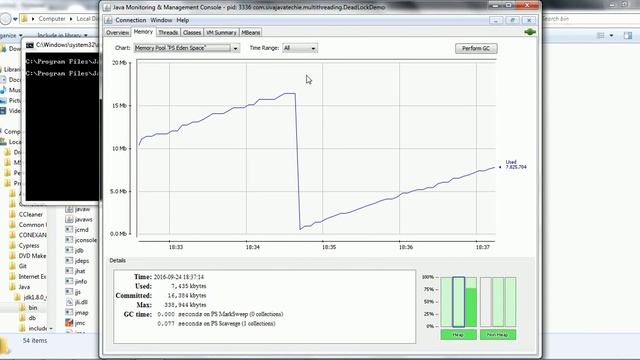Viewport: 640px width, 360px height.
Task: Select Internet Ex folder in Explorer tree
Action: click(x=32, y=276)
